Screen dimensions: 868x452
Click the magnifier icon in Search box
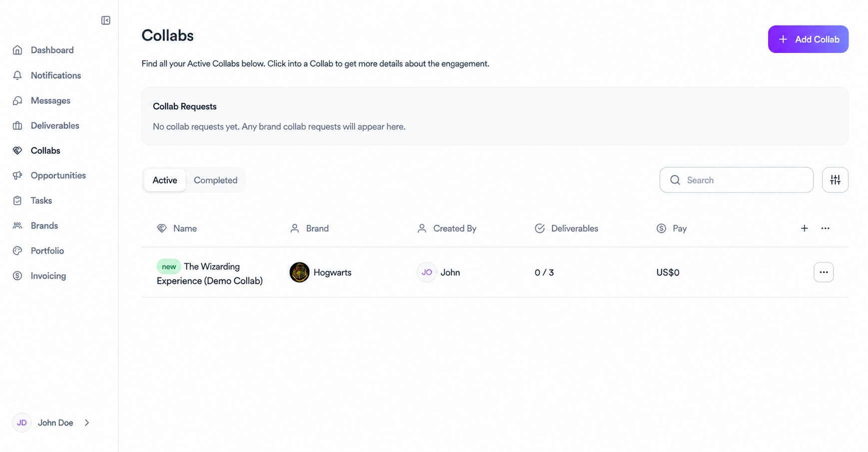point(675,180)
